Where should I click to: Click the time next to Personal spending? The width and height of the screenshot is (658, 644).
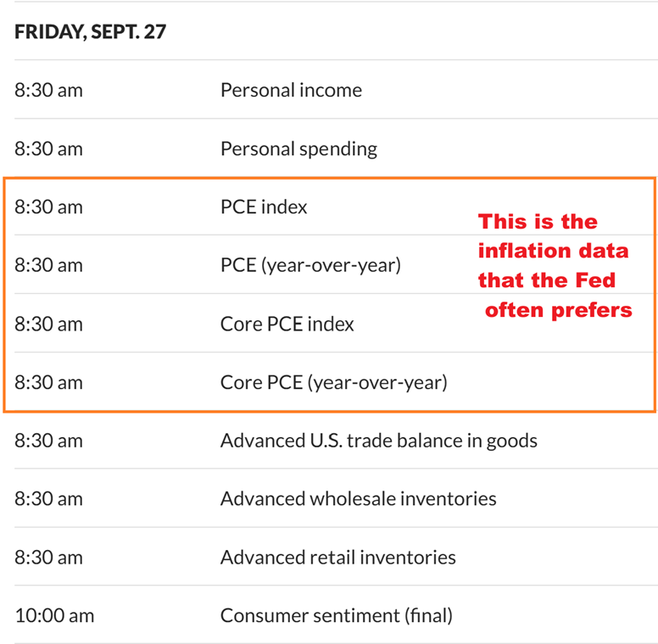click(x=48, y=149)
